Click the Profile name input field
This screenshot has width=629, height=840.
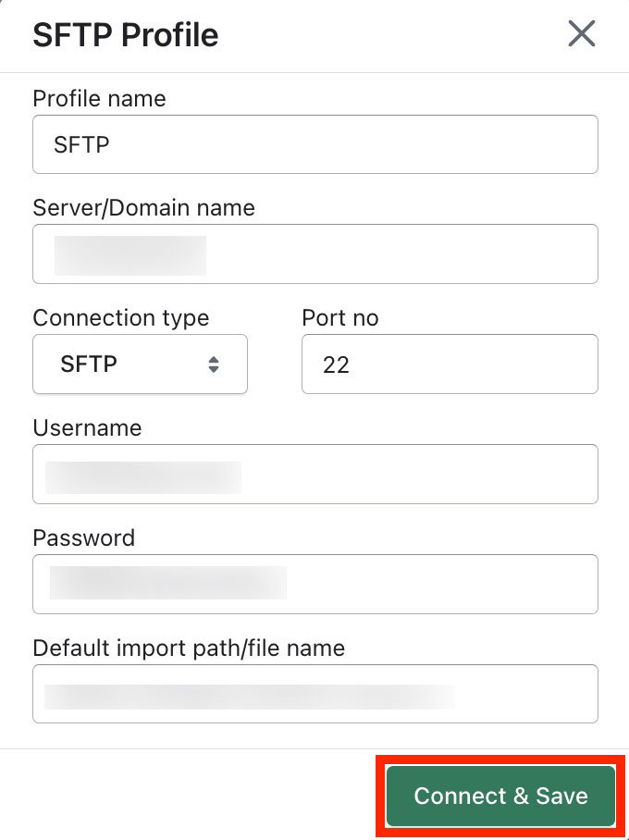pos(315,144)
